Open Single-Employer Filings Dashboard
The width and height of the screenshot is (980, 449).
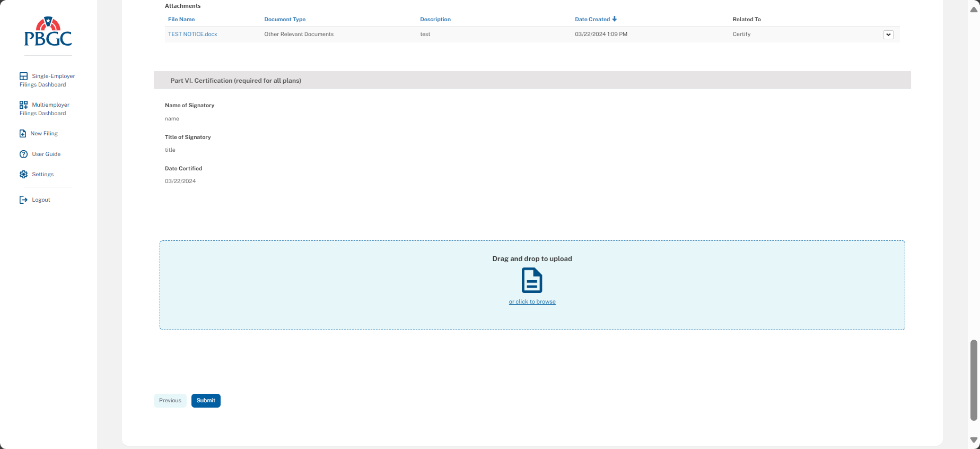click(x=47, y=80)
